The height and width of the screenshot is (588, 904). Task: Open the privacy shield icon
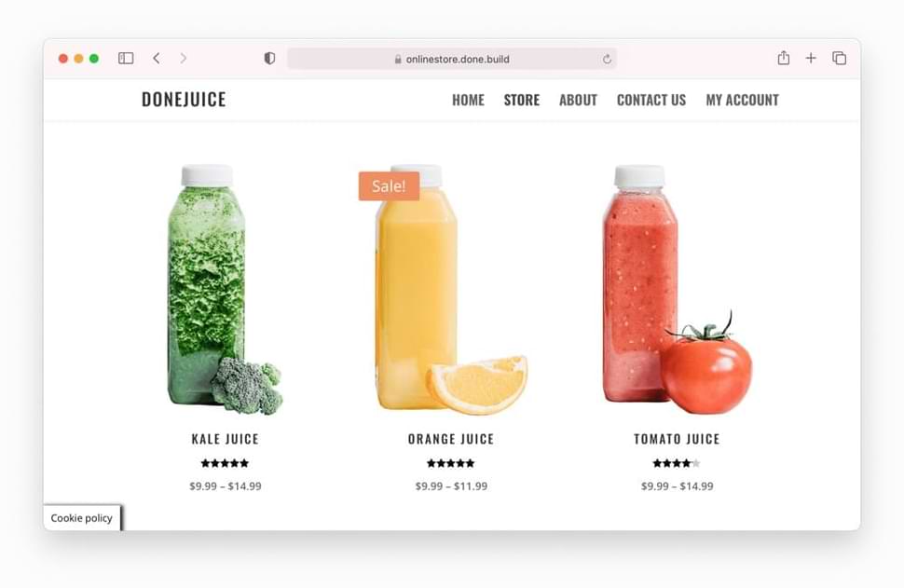tap(269, 58)
